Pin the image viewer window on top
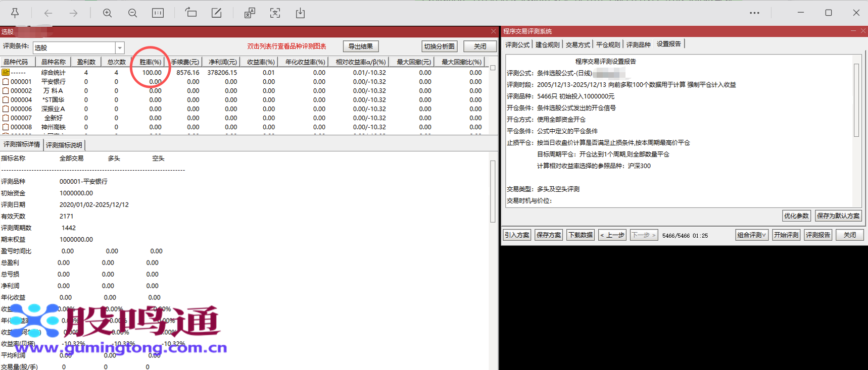868x370 pixels. 15,13
